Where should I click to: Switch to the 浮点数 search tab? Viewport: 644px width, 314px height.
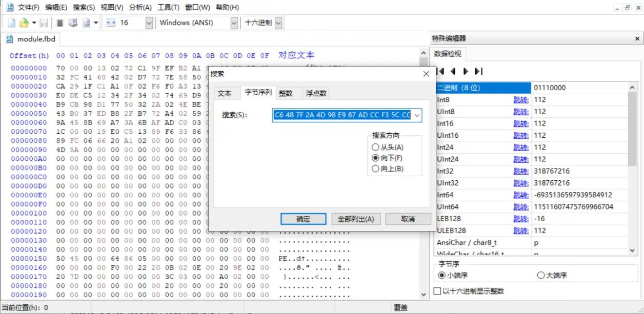(x=315, y=93)
